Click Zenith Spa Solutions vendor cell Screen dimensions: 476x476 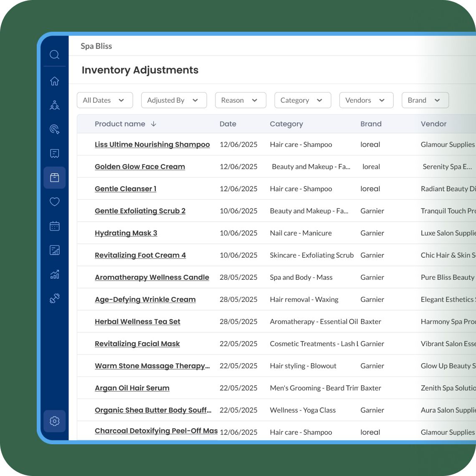tap(448, 388)
